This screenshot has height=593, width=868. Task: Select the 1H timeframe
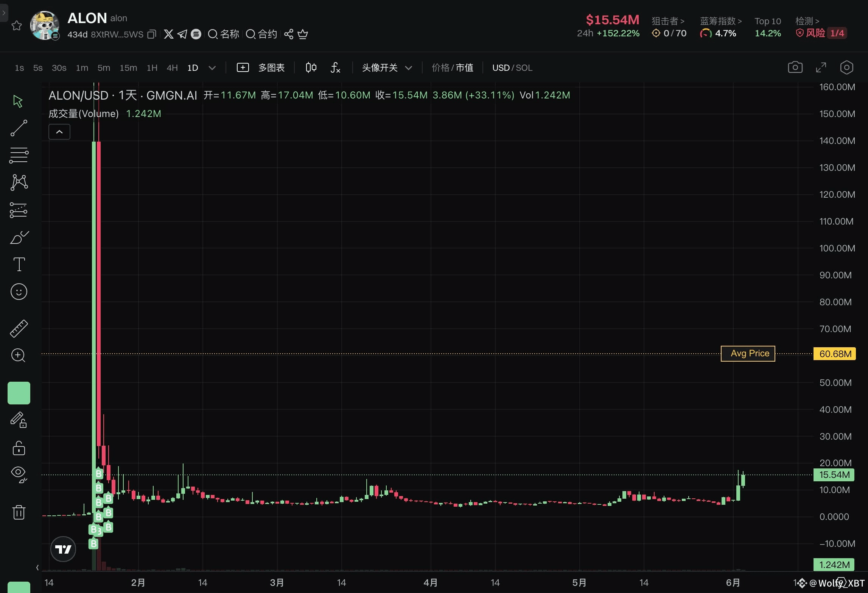(x=152, y=68)
